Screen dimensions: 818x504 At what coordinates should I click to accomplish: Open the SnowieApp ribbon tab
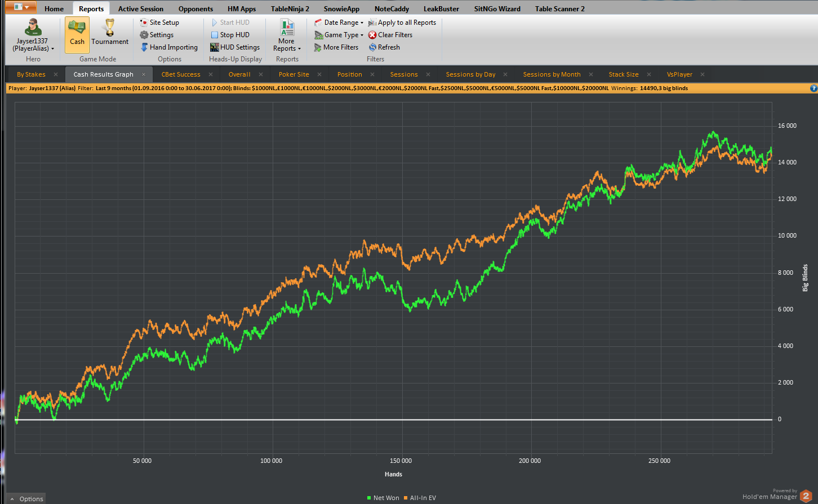click(x=341, y=8)
